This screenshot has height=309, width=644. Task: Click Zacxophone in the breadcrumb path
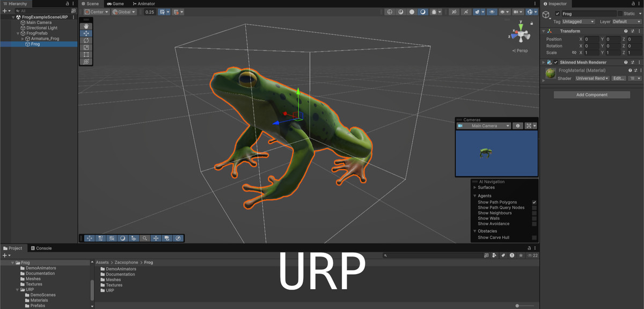127,262
